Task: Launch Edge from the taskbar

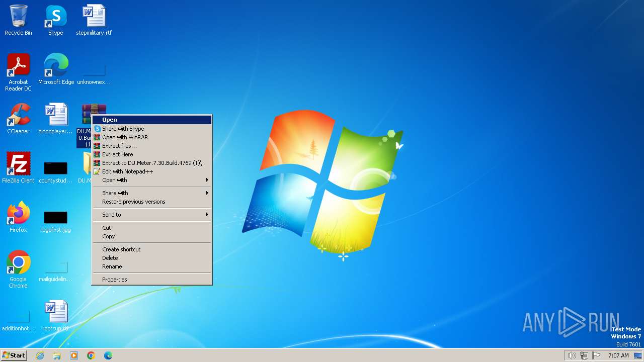Action: [x=108, y=355]
